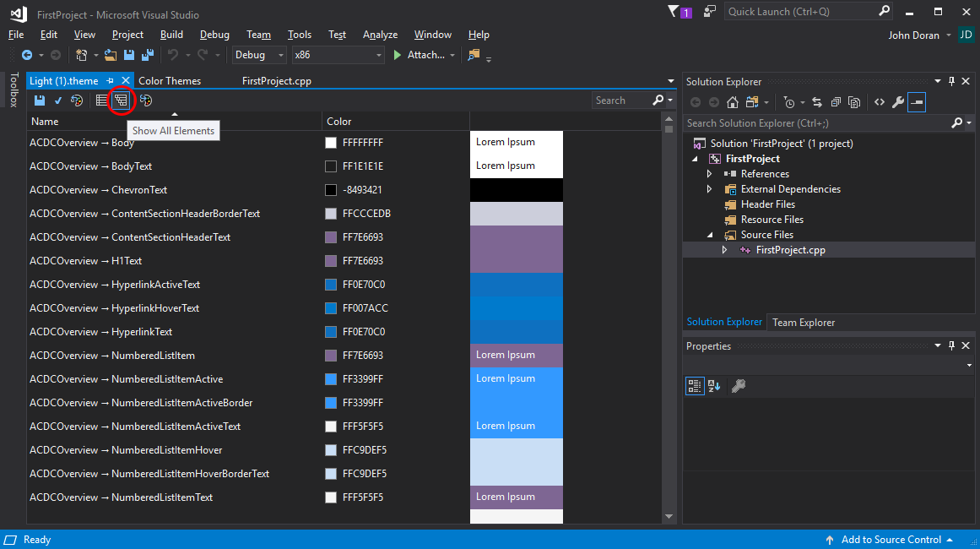Click the Show Common Elements list icon

pyautogui.click(x=101, y=100)
